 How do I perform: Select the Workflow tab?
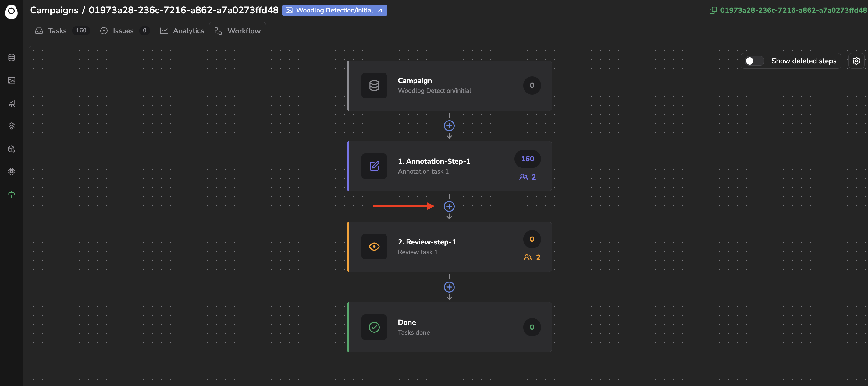[x=237, y=31]
